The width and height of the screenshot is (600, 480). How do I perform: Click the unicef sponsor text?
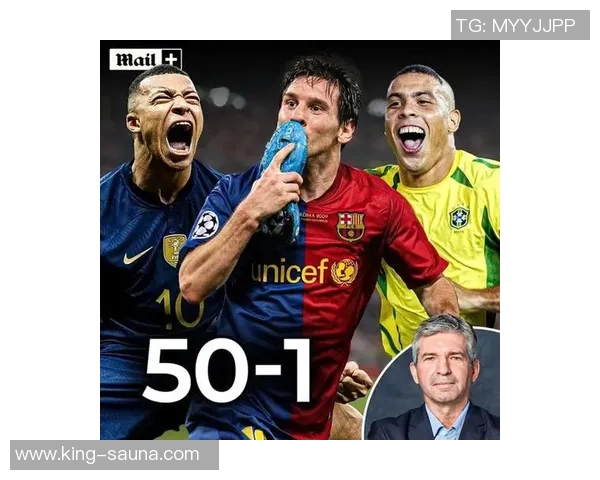pos(290,271)
